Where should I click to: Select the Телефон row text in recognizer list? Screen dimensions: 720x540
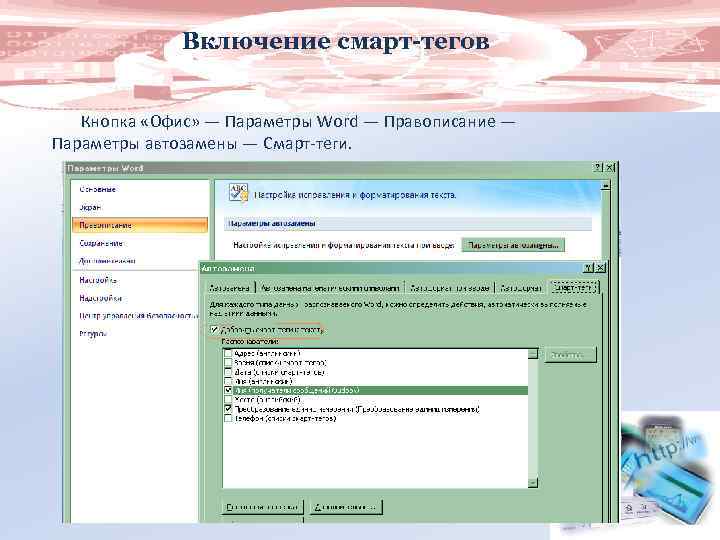285,419
